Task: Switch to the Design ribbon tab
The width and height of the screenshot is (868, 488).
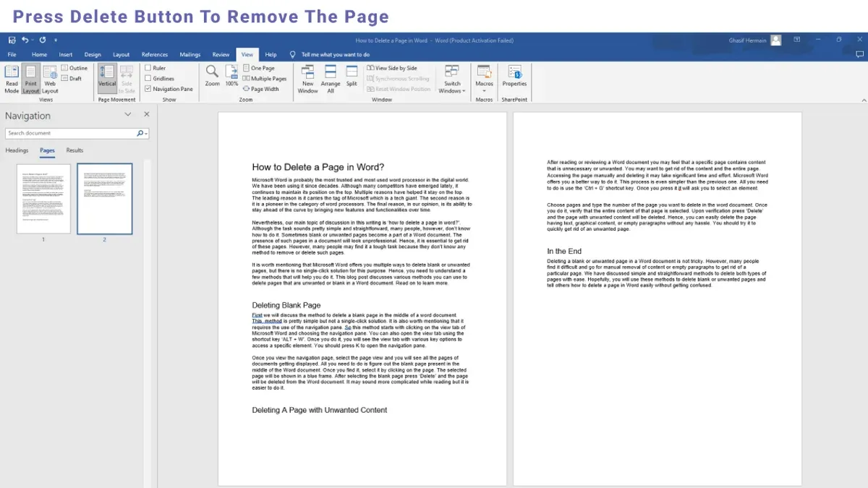Action: pos(93,54)
